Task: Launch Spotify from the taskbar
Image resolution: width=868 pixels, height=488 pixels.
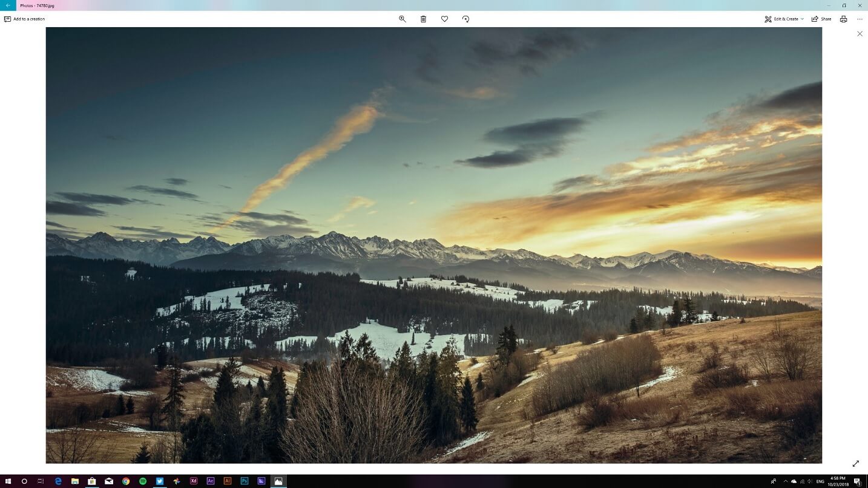Action: coord(143,481)
